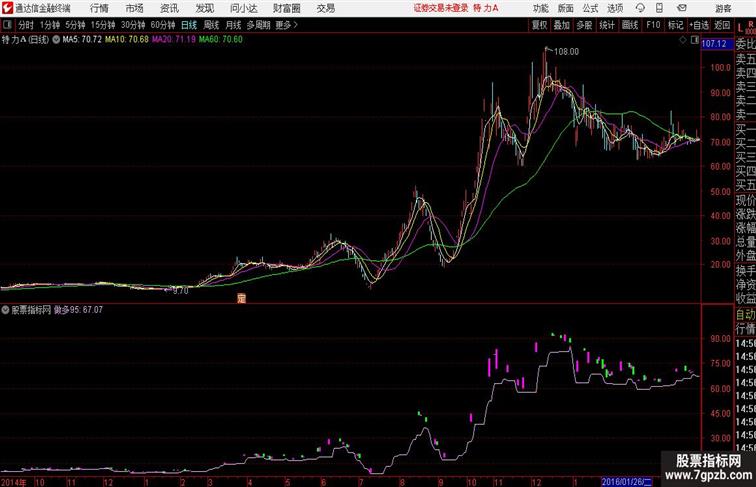Viewport: 756px width, 487px height.
Task: Expand the 股票指标网 indicator dropdown arrow
Action: pyautogui.click(x=5, y=310)
